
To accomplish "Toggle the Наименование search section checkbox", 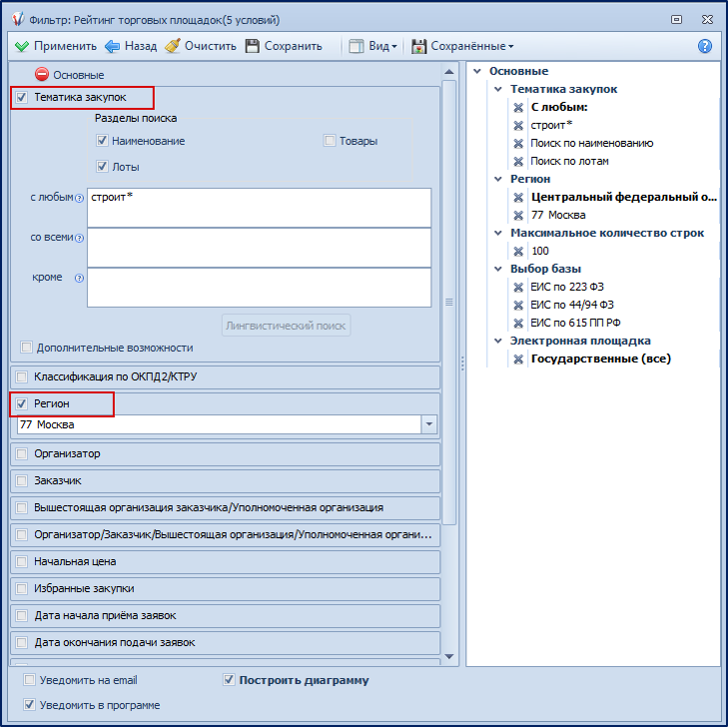I will coord(102,140).
